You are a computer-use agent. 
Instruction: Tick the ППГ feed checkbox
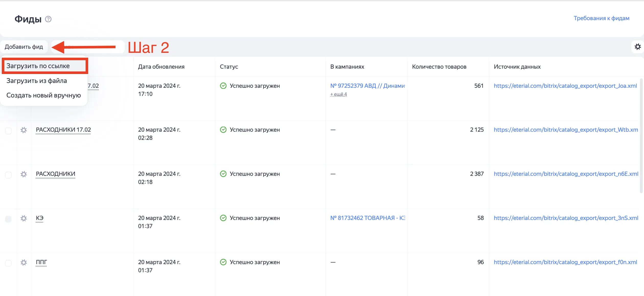click(8, 263)
